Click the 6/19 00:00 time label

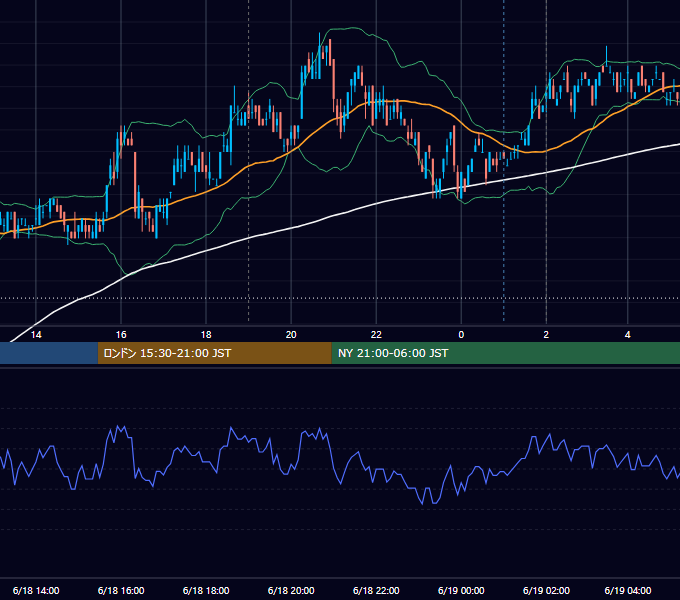coord(461,590)
